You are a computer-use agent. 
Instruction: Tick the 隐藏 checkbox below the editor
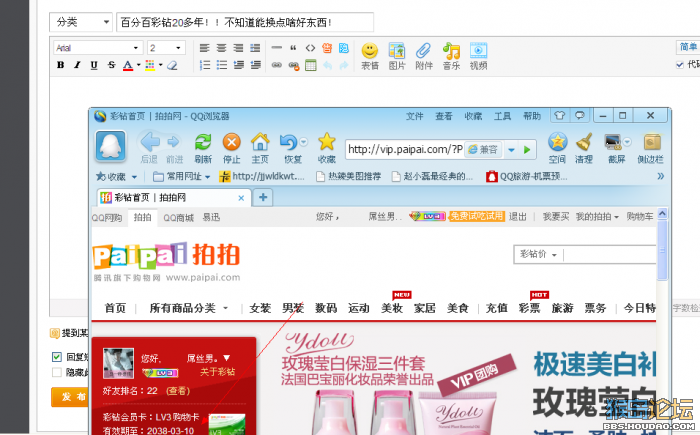click(57, 372)
